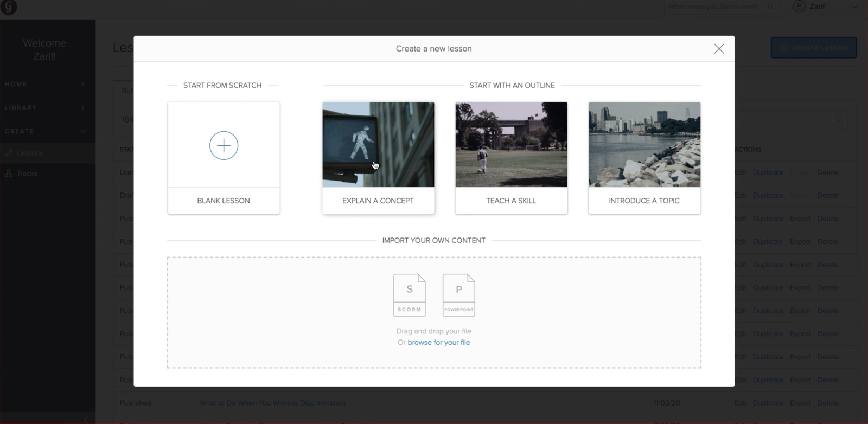Export the Witness Discrimination lesson
The width and height of the screenshot is (868, 424).
click(x=800, y=403)
